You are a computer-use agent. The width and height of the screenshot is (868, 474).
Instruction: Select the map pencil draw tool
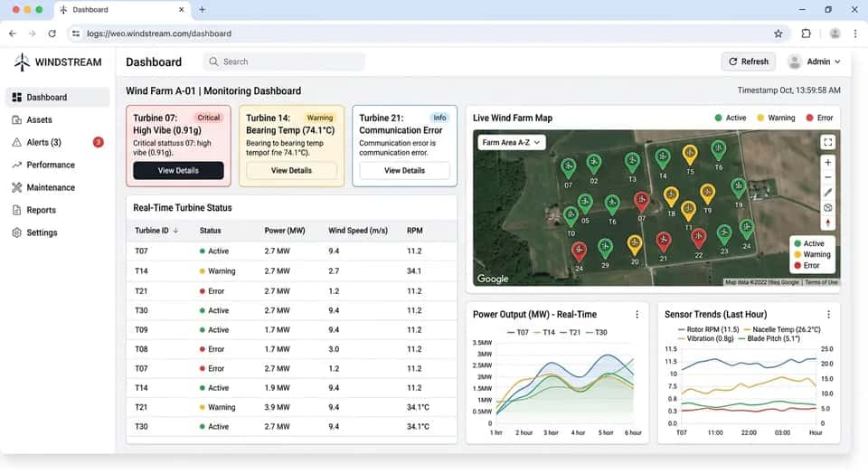[827, 193]
